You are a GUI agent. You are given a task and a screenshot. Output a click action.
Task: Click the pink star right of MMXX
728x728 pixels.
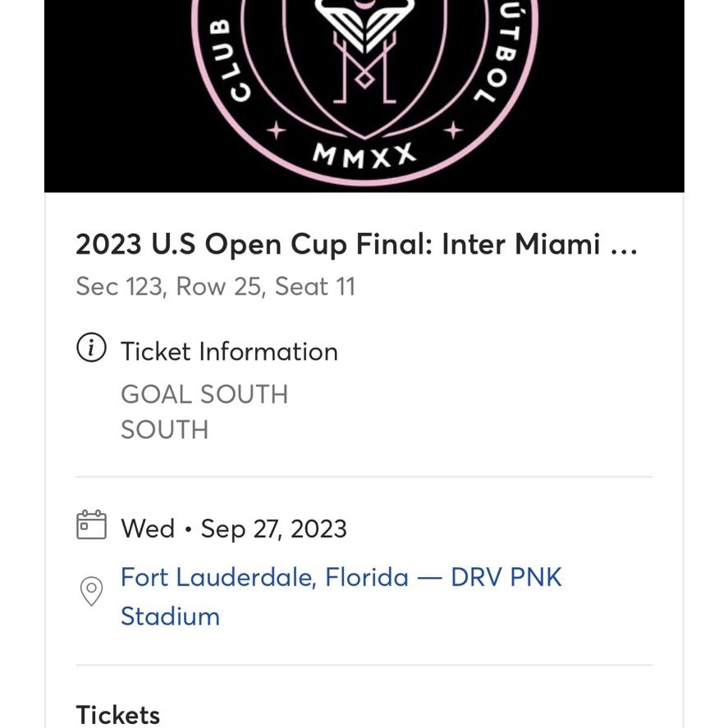453,130
